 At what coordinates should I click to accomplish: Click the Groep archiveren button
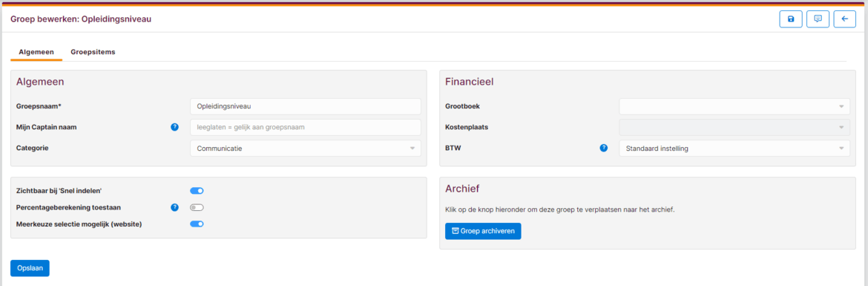[483, 231]
